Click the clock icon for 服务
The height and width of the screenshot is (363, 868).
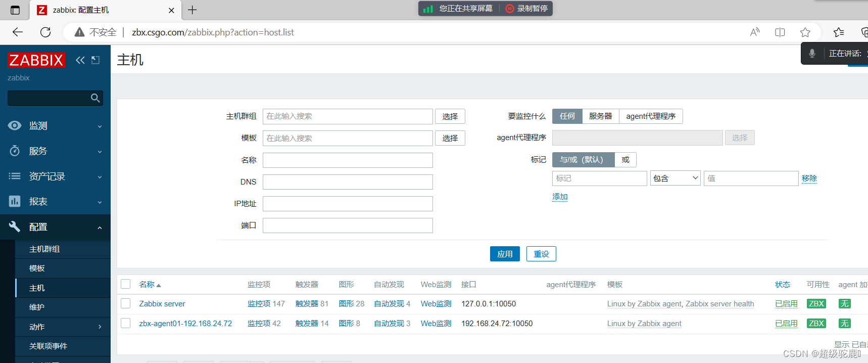point(15,151)
